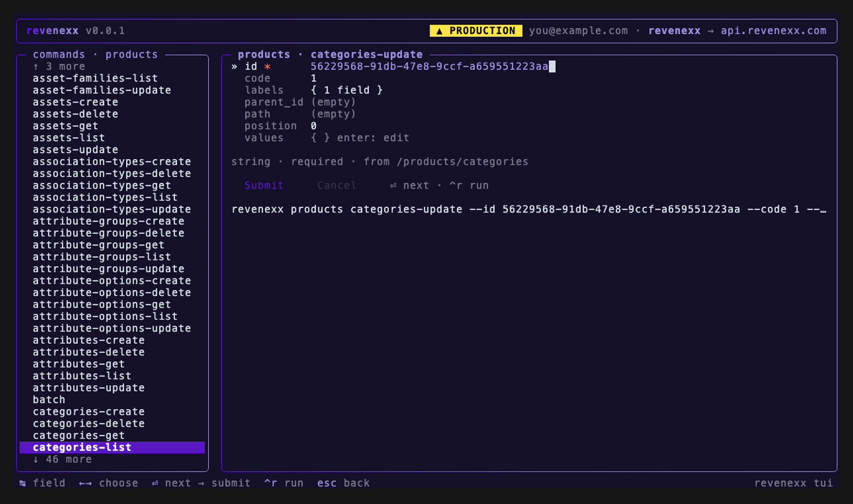Click the products · categories-update panel title
This screenshot has height=504, width=853.
click(x=330, y=55)
